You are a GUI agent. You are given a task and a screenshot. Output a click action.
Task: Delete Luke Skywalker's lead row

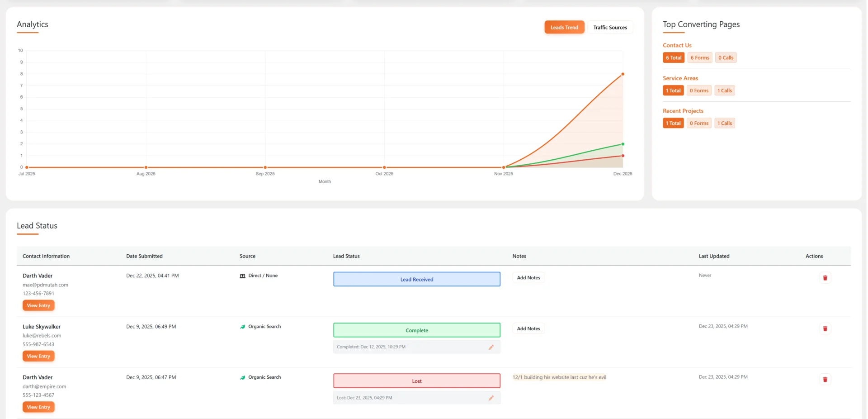click(826, 329)
